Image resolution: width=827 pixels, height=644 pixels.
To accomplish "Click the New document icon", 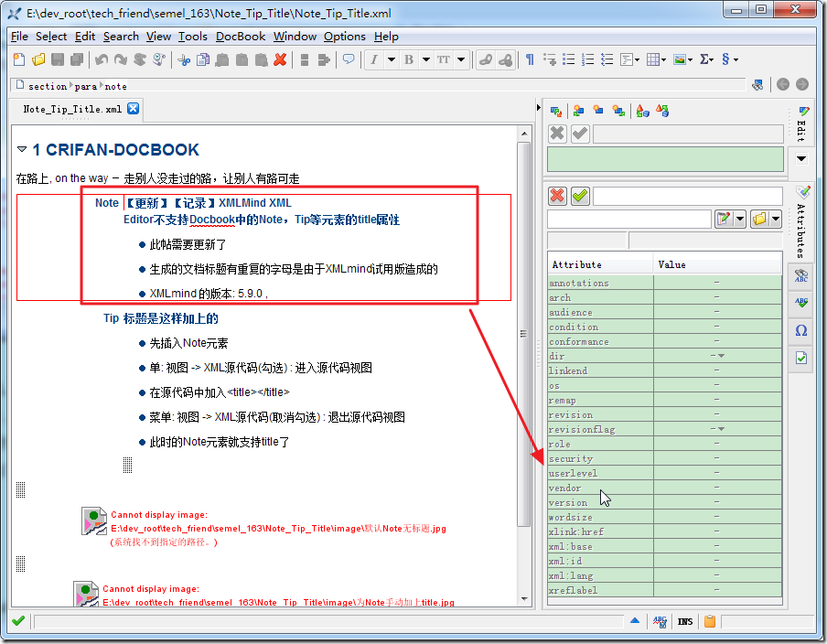I will coord(19,59).
